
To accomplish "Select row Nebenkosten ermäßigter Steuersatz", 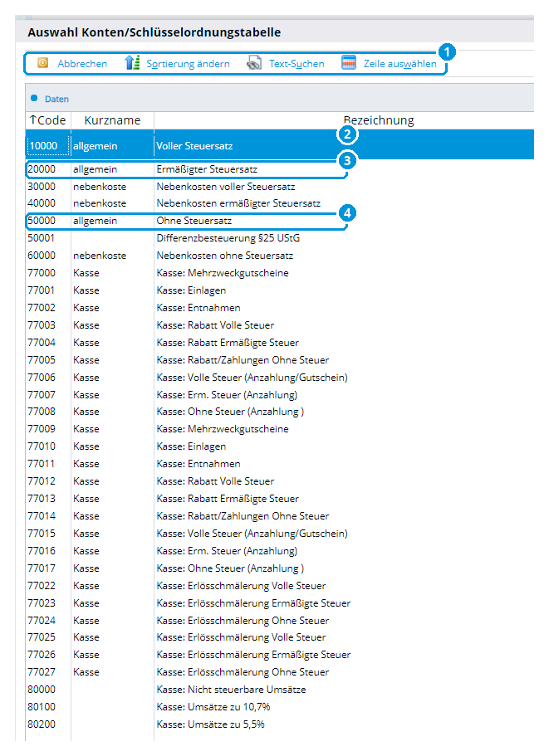I will (x=280, y=203).
